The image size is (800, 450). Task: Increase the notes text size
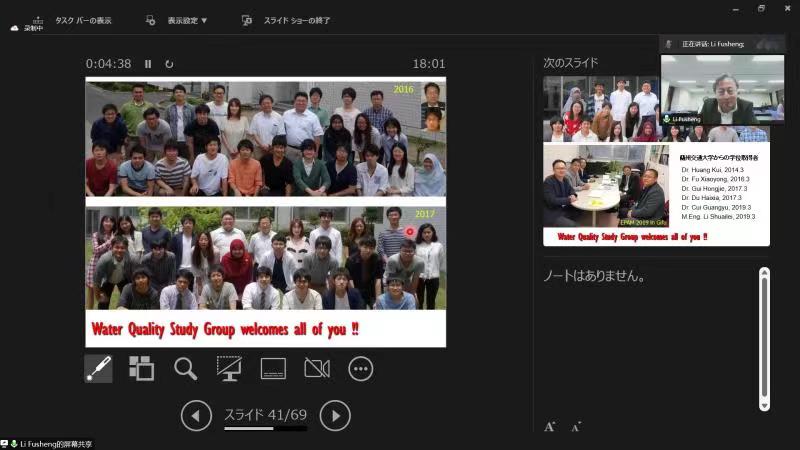550,426
